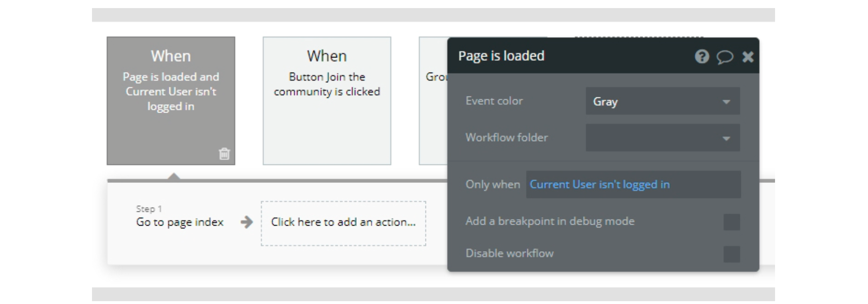868x304 pixels.
Task: Tick the Disable workflow checkbox
Action: [x=731, y=254]
